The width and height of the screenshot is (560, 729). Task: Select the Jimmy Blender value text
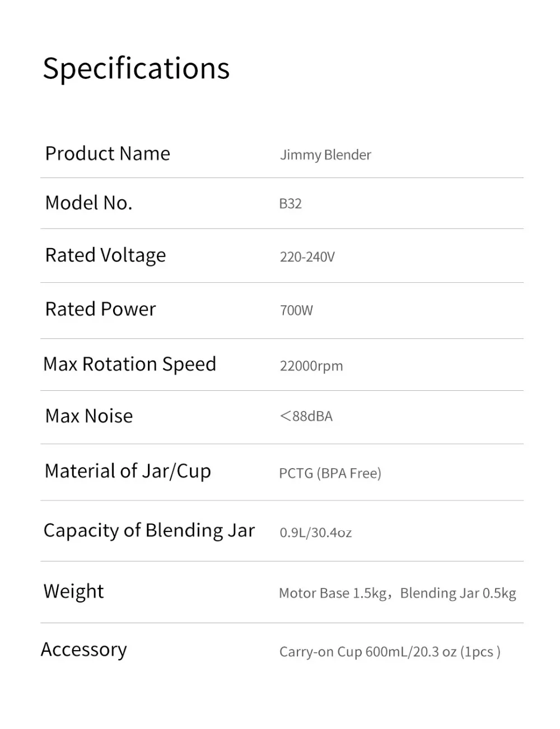pos(325,155)
